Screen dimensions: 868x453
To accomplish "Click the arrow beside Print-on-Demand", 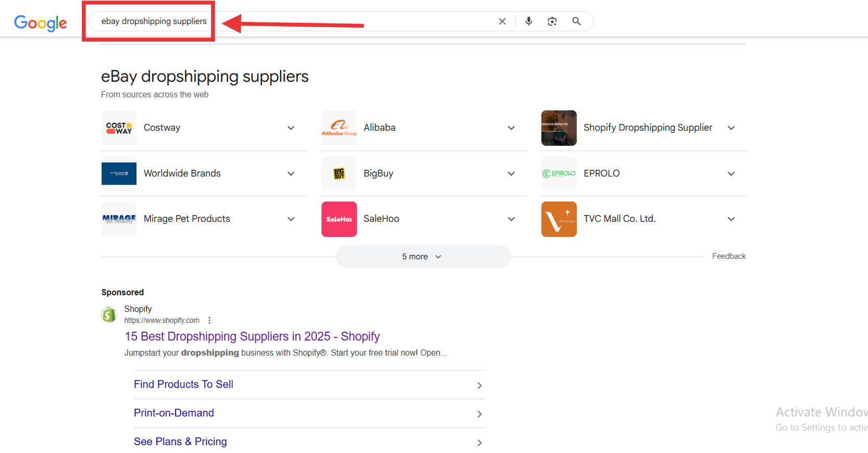I will (x=479, y=414).
